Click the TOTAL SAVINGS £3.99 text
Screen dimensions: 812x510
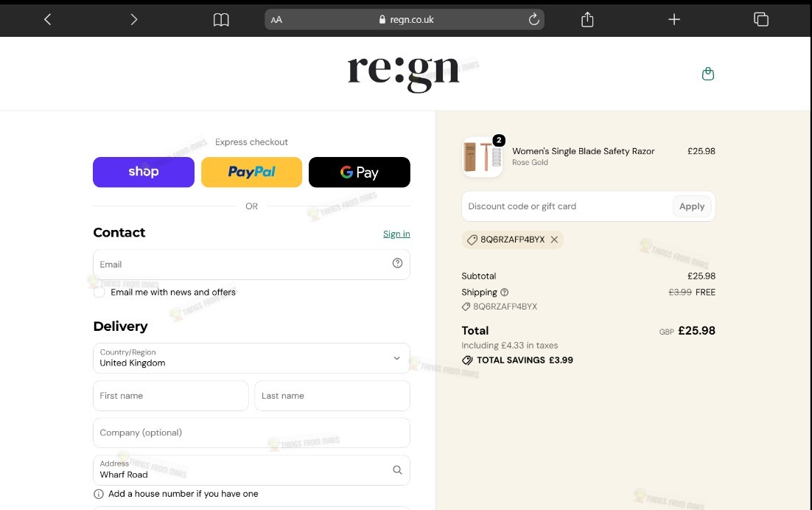click(525, 360)
